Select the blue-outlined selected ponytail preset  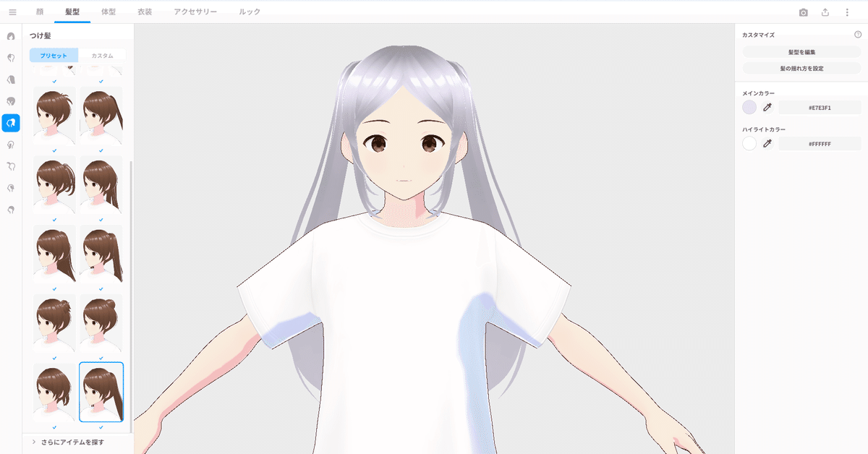coord(101,393)
